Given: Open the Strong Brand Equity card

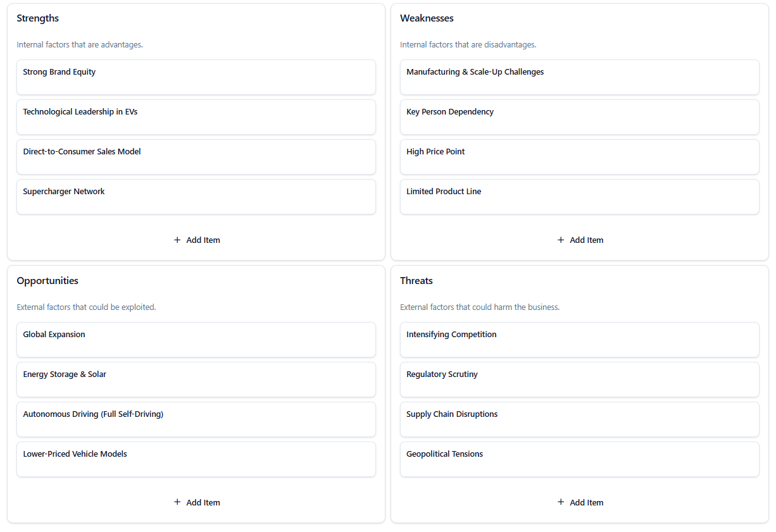Looking at the screenshot, I should click(x=196, y=77).
